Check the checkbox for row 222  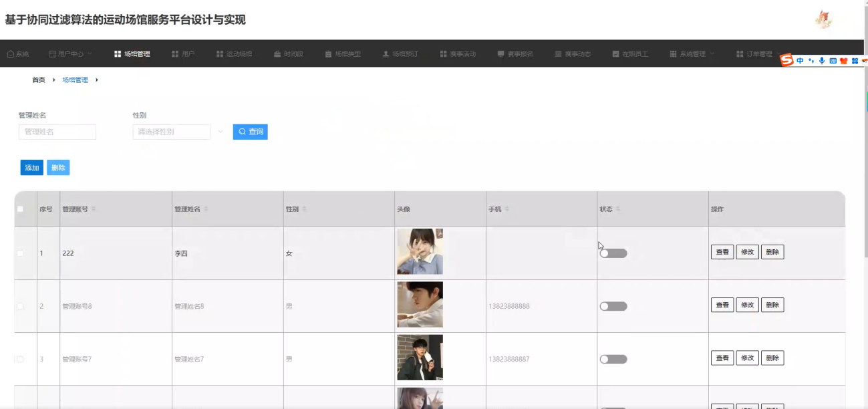[20, 253]
